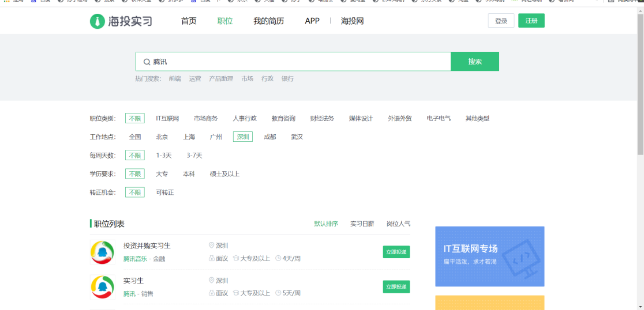Open APP navigation item

point(312,21)
